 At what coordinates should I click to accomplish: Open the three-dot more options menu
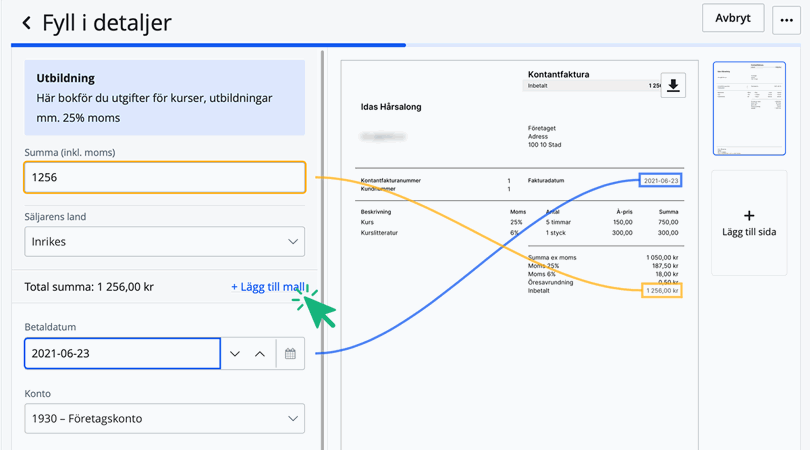pyautogui.click(x=786, y=20)
